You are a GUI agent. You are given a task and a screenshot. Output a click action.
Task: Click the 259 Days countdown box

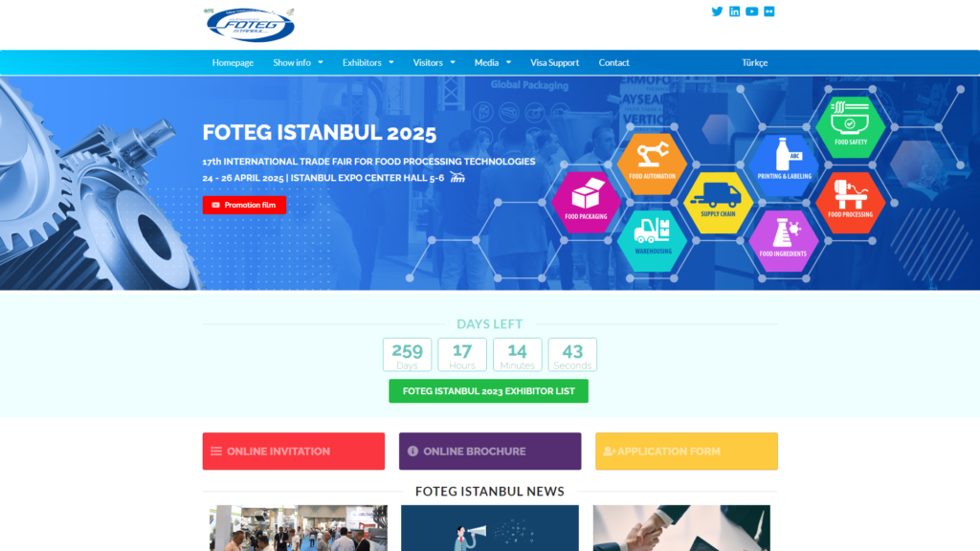coord(407,355)
